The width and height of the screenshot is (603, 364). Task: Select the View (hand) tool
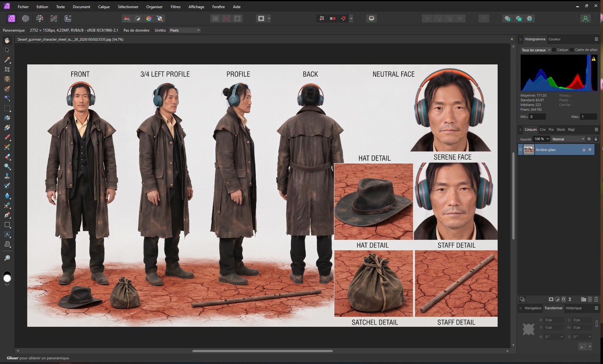(7, 40)
